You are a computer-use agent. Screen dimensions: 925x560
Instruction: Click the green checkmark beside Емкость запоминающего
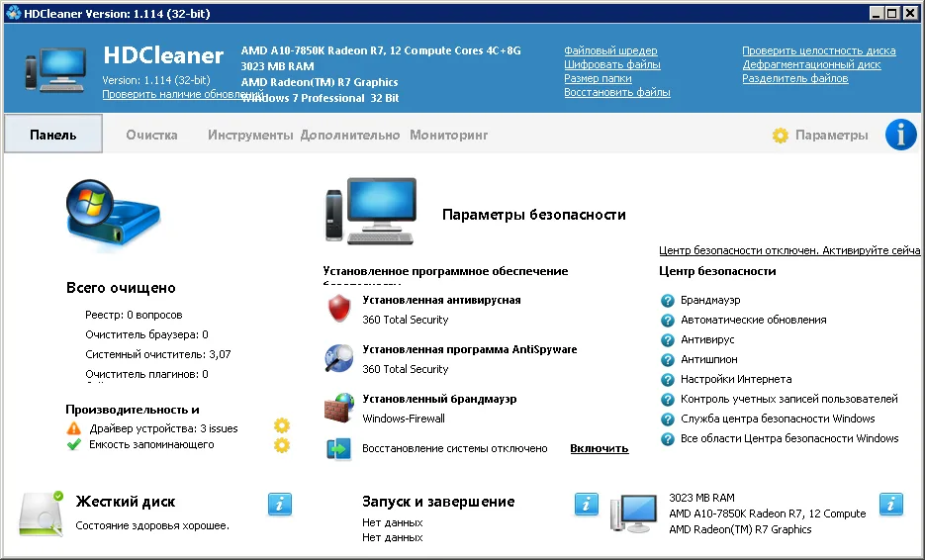[x=74, y=444]
